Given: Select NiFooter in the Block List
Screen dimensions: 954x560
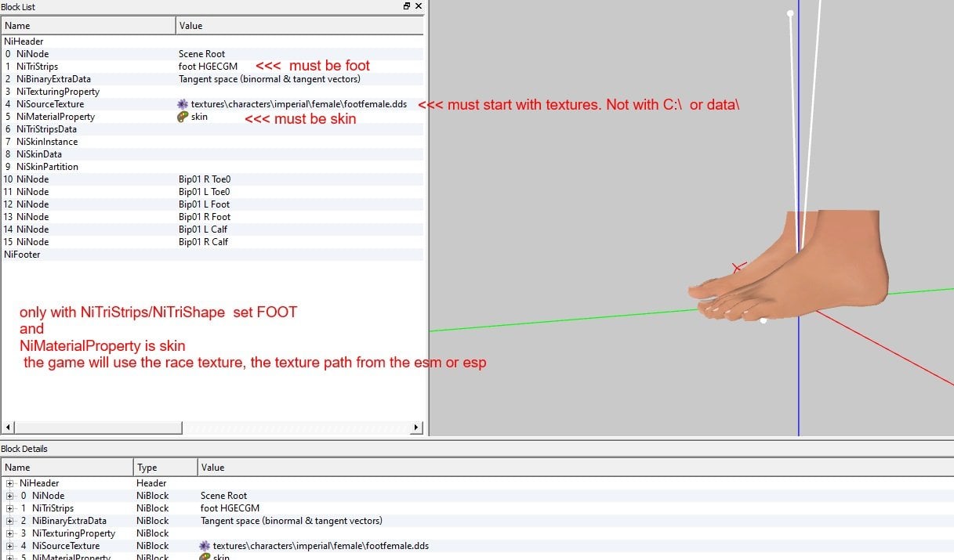Looking at the screenshot, I should [212, 255].
